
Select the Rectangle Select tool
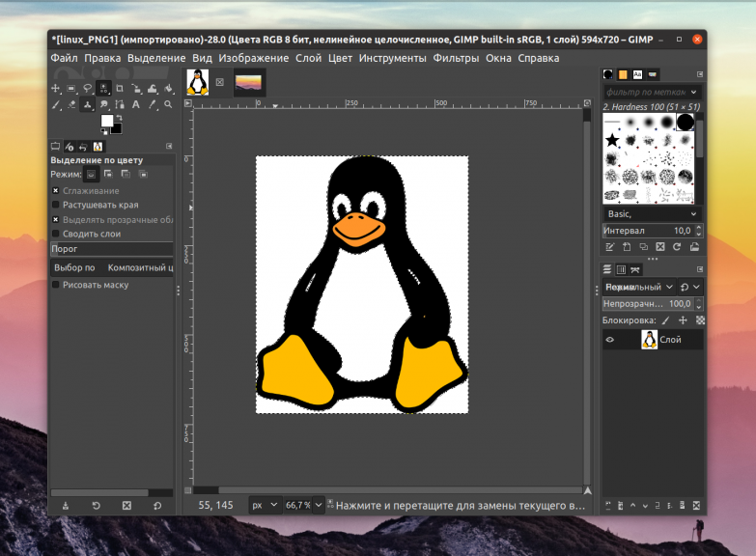[x=71, y=88]
